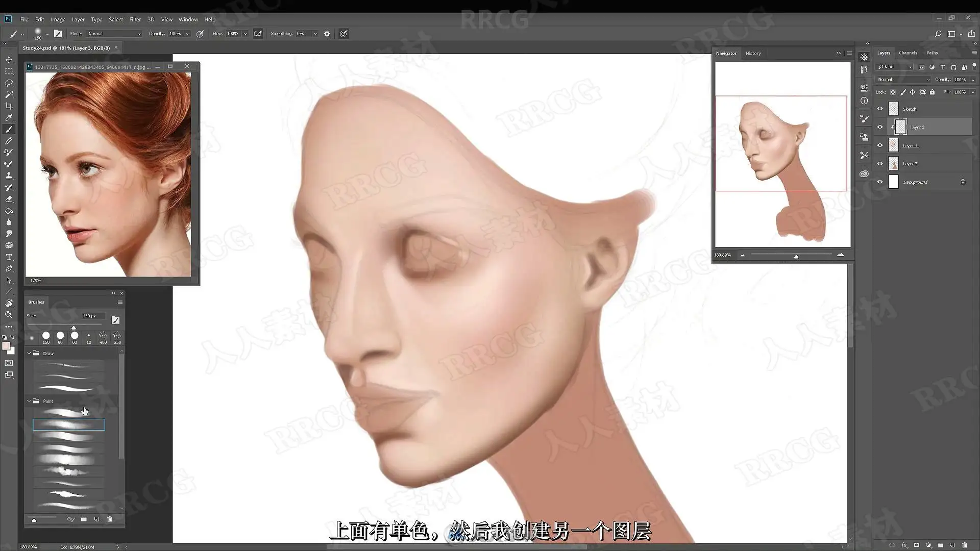Open the brush Mode dropdown

point(114,34)
